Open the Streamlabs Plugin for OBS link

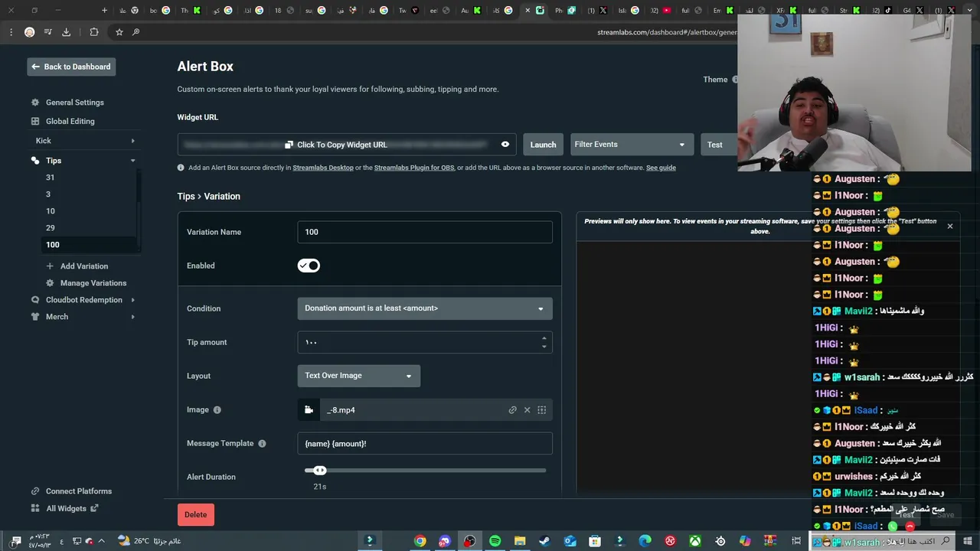coord(414,168)
